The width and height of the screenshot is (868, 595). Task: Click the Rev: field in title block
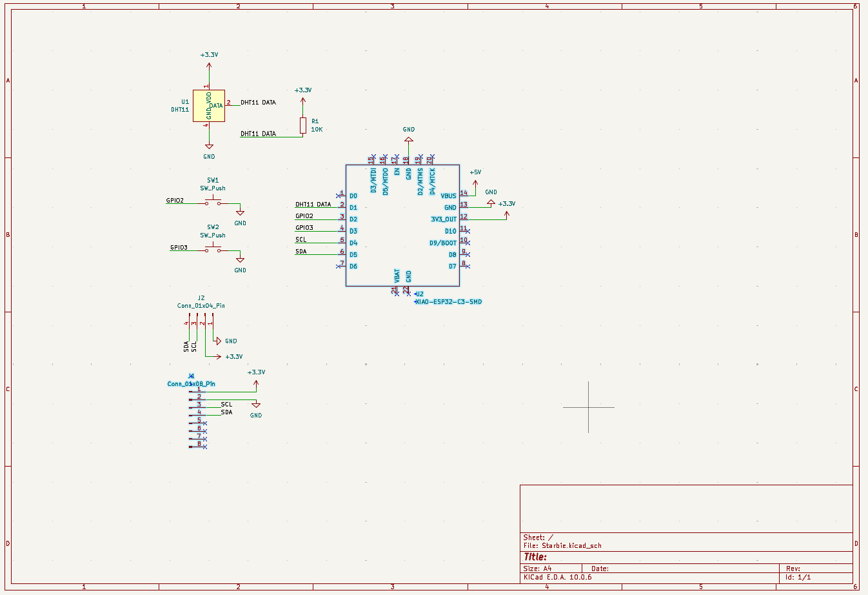coord(793,569)
